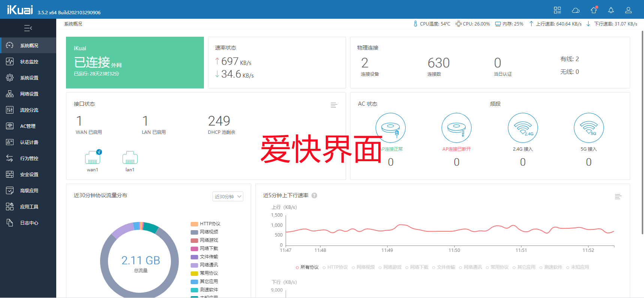644x298 pixels.
Task: Click the iKuai logo in header
Action: point(20,9)
